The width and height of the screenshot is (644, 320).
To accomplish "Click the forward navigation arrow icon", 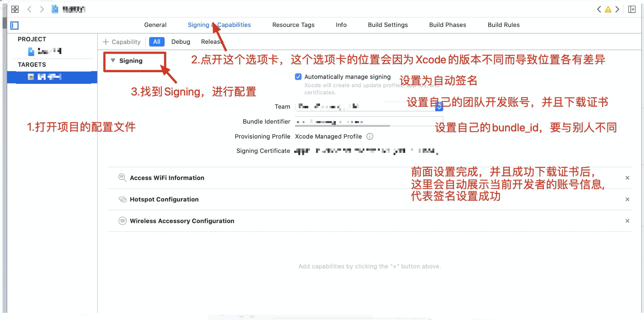I will tap(41, 9).
